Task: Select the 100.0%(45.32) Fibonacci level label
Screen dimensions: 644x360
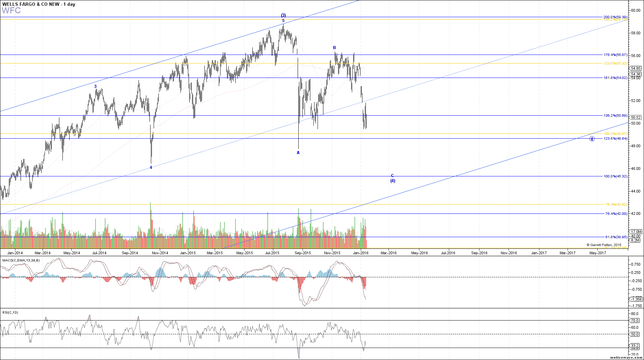Action: [615, 176]
